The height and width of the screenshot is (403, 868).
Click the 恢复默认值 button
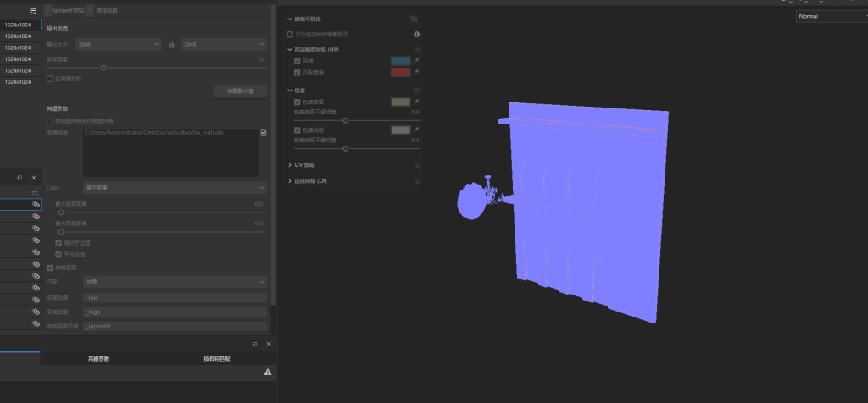coord(240,91)
